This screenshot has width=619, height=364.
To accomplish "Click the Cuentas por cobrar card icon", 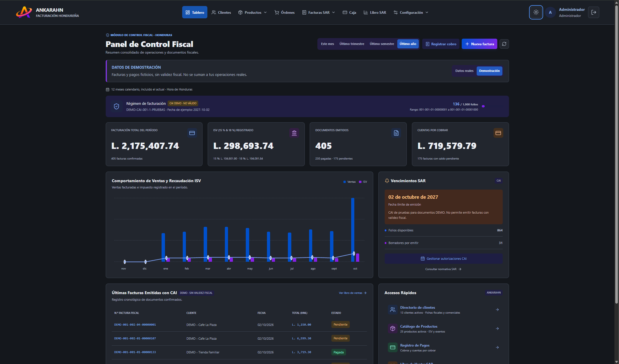I will click(x=498, y=133).
